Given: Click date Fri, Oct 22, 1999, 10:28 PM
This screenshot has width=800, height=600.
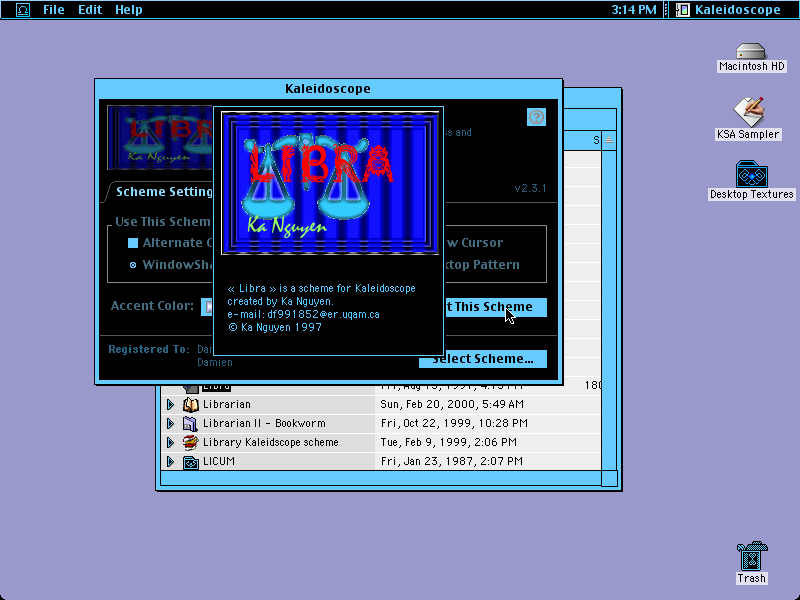Looking at the screenshot, I should pos(454,423).
